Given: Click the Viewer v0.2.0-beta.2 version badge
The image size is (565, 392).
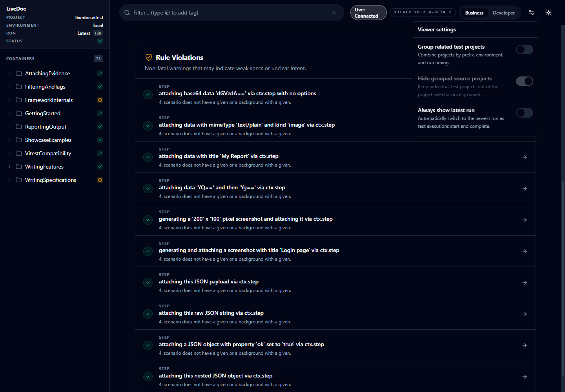Looking at the screenshot, I should pyautogui.click(x=423, y=12).
